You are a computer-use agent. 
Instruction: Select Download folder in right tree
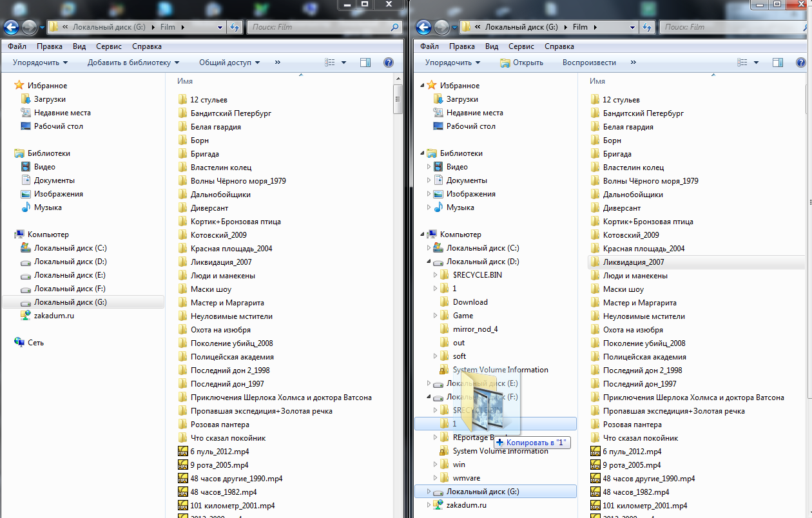pyautogui.click(x=470, y=302)
